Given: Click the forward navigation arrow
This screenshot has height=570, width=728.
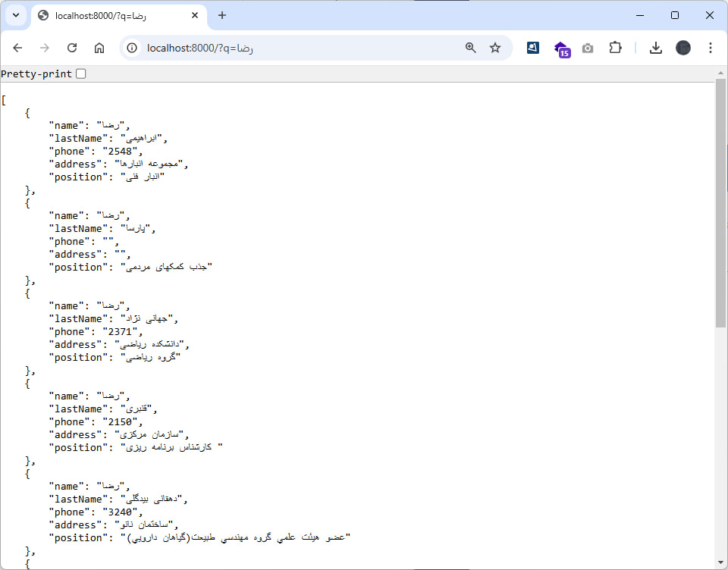Looking at the screenshot, I should (45, 48).
